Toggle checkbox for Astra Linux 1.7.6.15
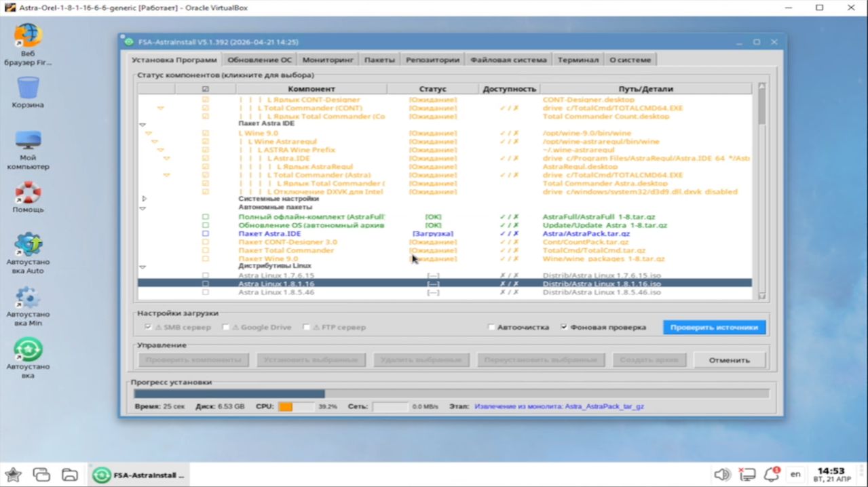The width and height of the screenshot is (868, 487). point(206,275)
